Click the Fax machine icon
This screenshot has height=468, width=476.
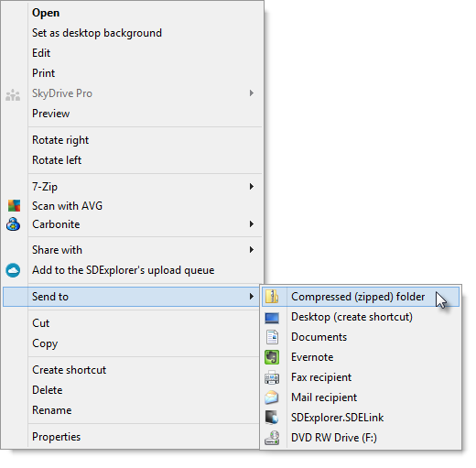coord(272,377)
